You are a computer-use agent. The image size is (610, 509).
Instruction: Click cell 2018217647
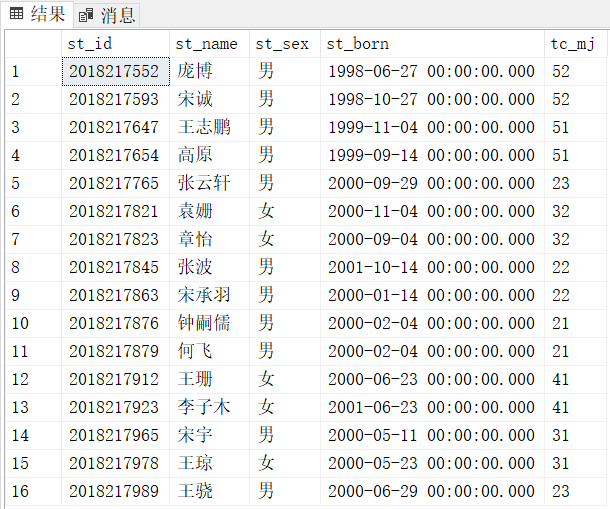[116, 128]
